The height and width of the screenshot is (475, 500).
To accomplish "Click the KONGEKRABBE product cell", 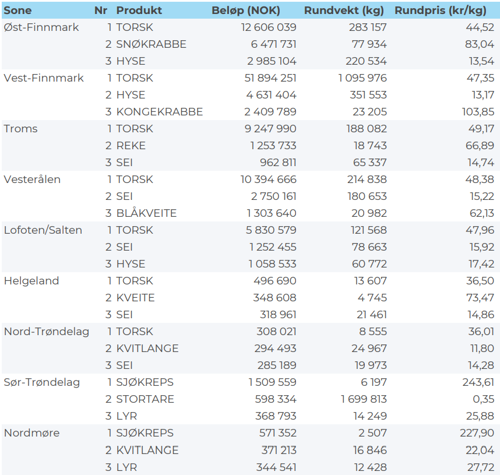I will pyautogui.click(x=159, y=112).
